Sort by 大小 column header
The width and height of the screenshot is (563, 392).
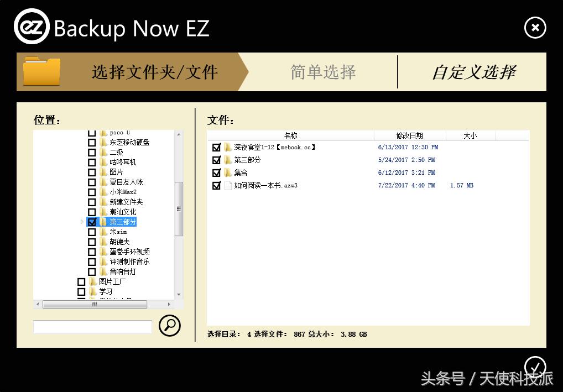point(470,135)
